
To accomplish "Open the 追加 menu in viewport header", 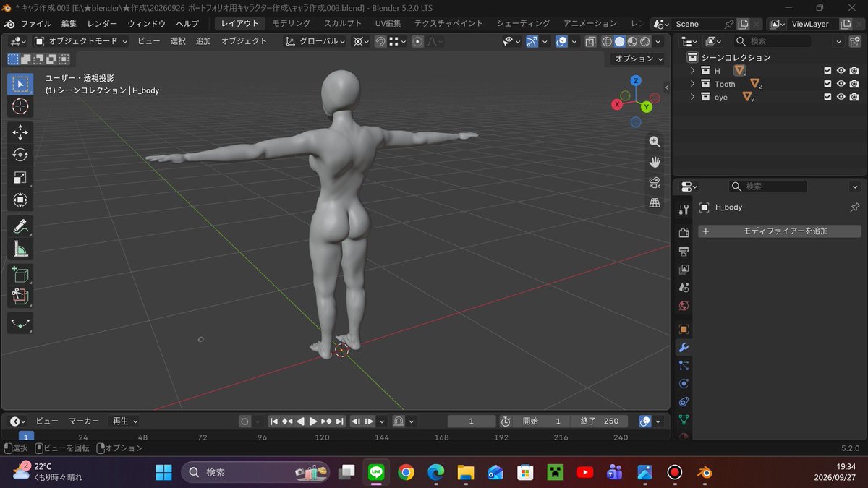I will coord(203,41).
